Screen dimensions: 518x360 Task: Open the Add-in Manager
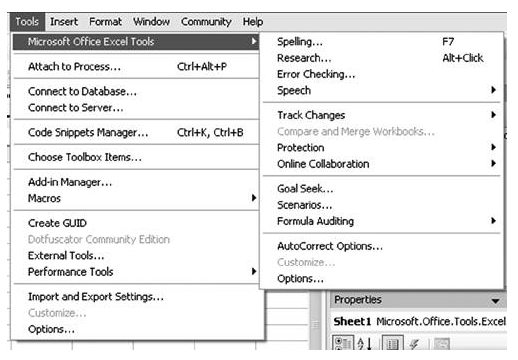136,182
